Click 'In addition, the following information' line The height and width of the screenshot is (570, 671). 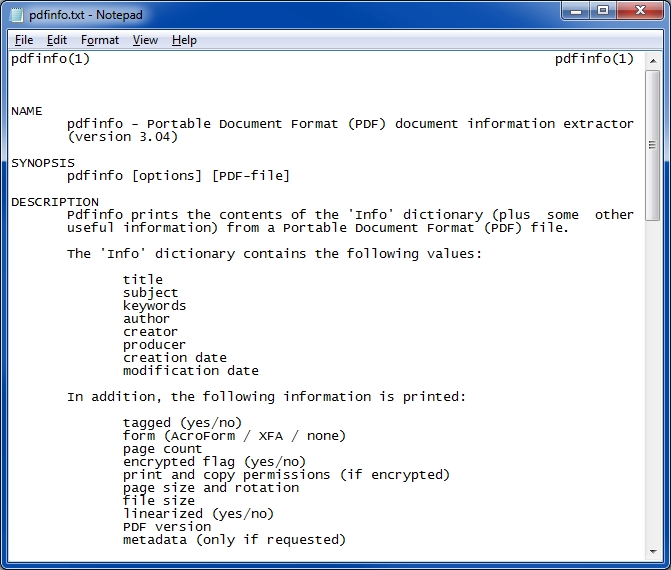pos(267,397)
